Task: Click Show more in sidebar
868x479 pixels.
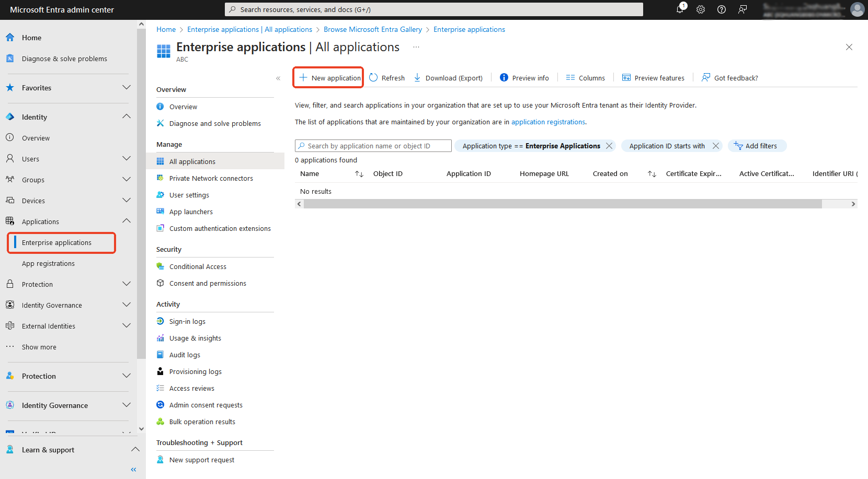Action: click(x=39, y=347)
